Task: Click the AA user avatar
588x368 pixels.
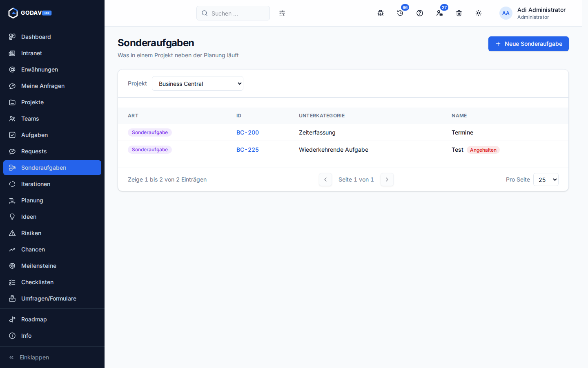Action: tap(506, 13)
